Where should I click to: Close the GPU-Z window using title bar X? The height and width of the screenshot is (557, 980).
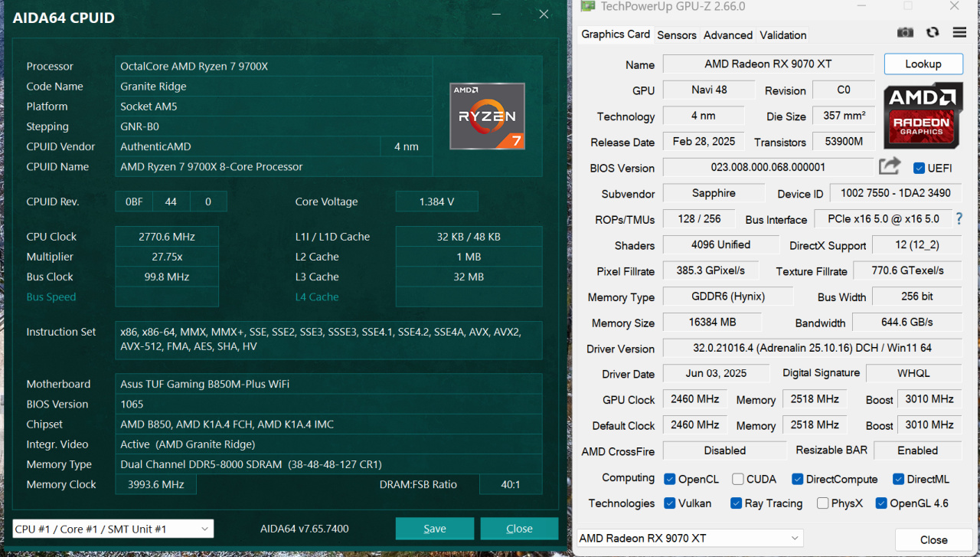954,6
